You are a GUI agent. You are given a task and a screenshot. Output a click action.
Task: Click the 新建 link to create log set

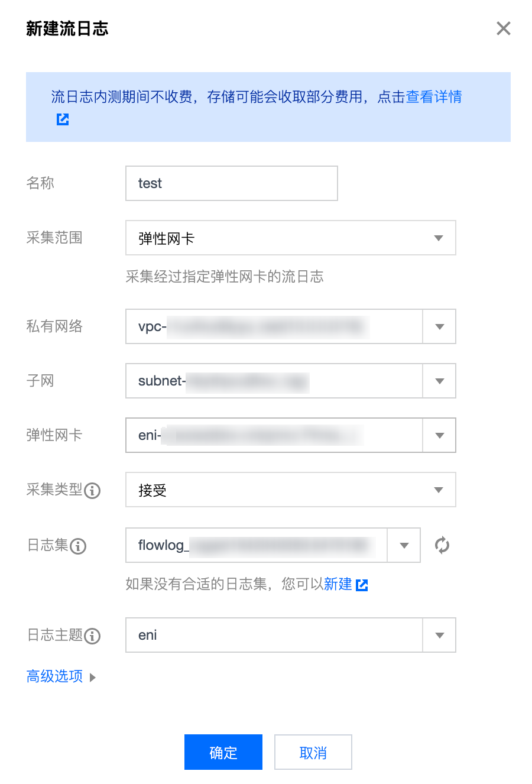[x=338, y=584]
